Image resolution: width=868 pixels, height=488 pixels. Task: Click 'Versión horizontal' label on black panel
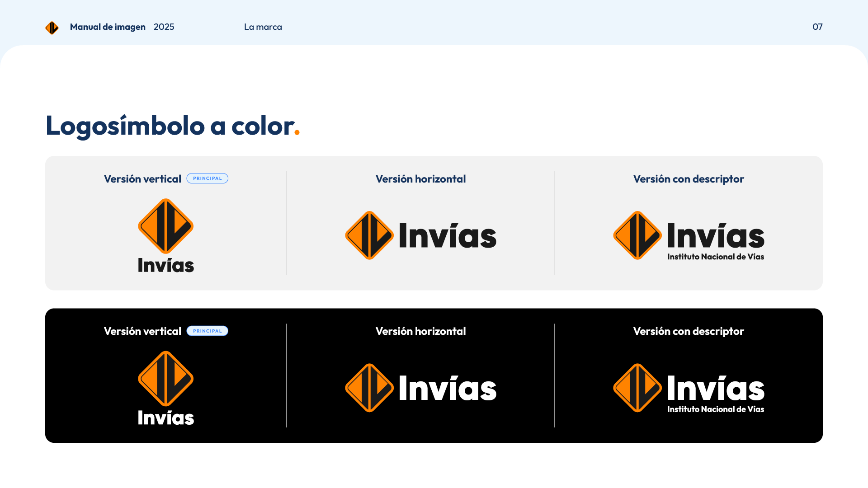[420, 331]
